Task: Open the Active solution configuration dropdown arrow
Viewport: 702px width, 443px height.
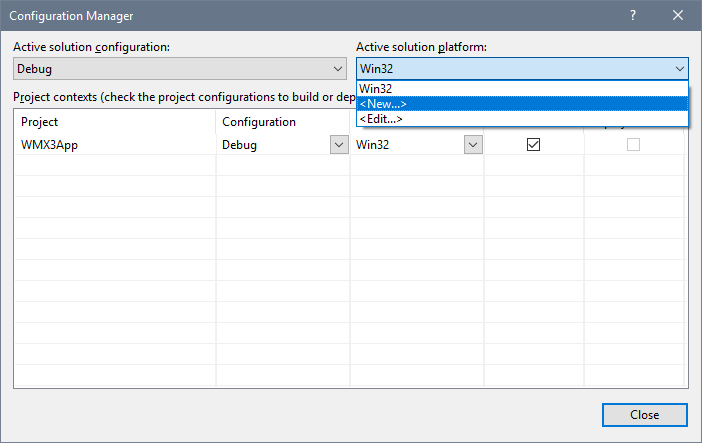Action: pyautogui.click(x=337, y=69)
